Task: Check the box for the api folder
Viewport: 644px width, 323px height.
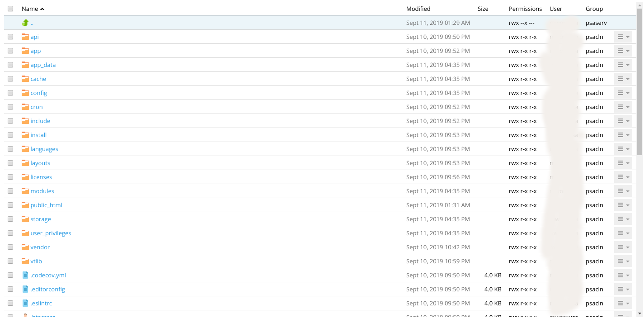Action: click(x=10, y=37)
